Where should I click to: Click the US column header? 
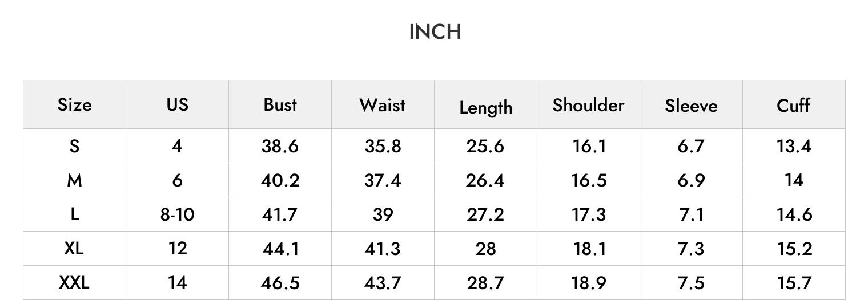point(177,104)
